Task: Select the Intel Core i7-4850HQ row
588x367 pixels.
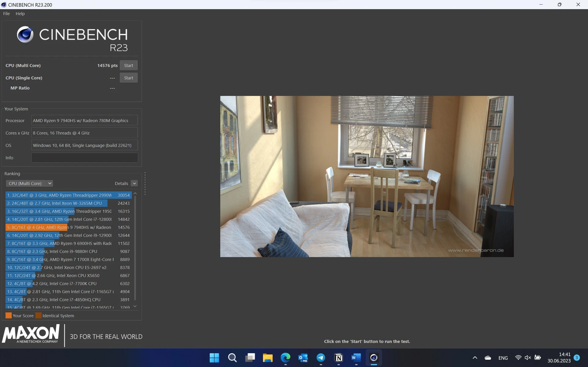Action: tap(69, 300)
